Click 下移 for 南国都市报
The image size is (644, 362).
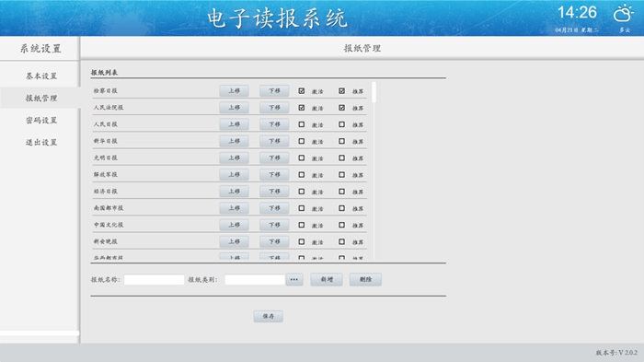[274, 208]
